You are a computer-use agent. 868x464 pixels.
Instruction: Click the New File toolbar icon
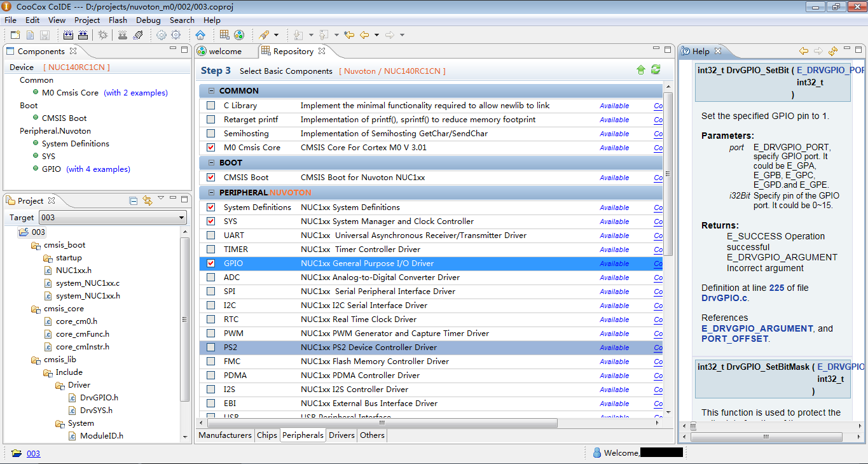tap(30, 35)
